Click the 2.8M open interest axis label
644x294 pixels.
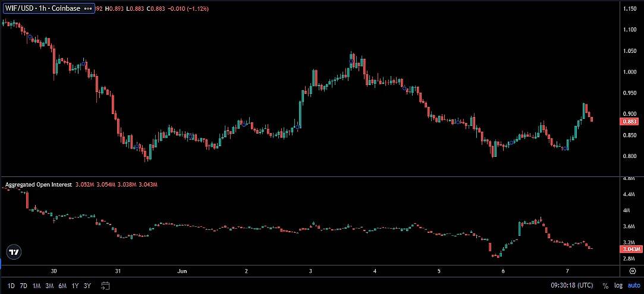(x=629, y=259)
